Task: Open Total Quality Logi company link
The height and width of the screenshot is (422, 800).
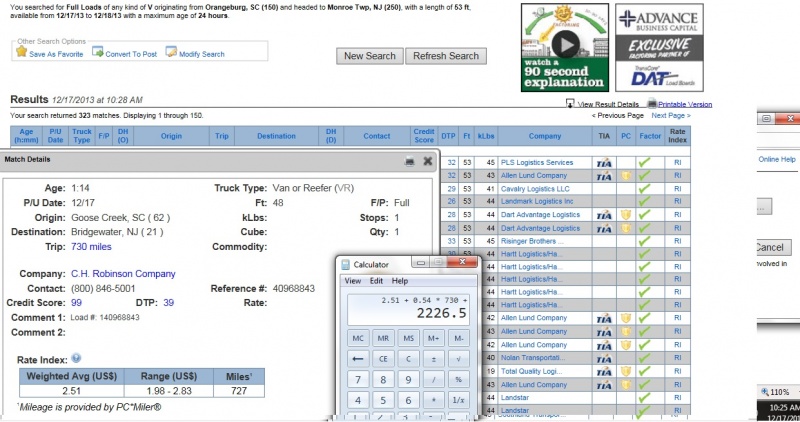Action: coord(530,371)
